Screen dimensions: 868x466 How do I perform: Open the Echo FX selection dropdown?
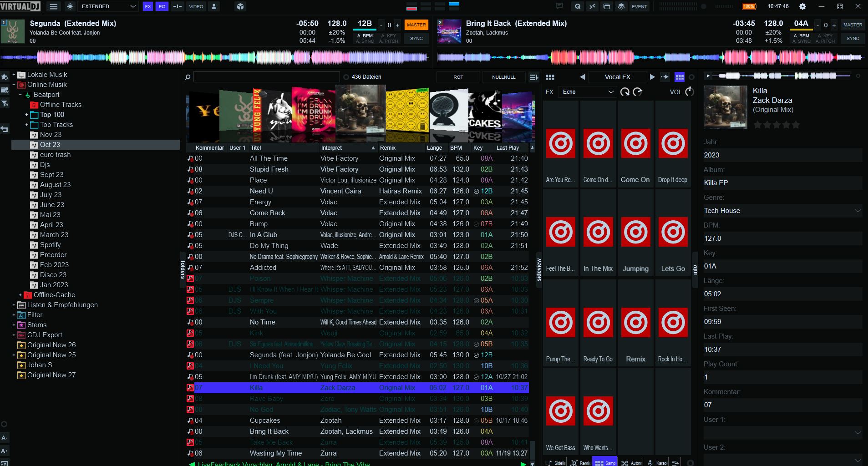point(587,92)
